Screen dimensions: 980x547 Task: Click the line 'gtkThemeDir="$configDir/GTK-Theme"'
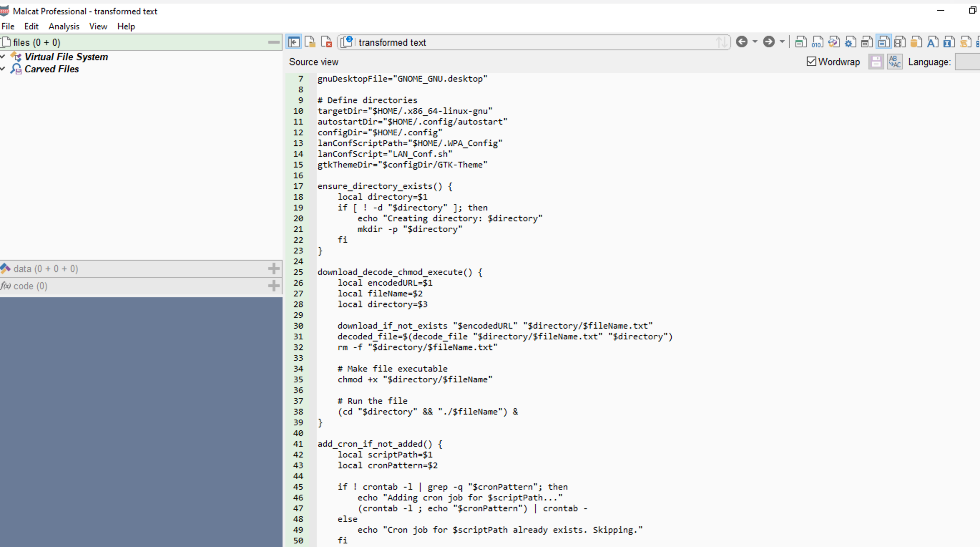click(402, 164)
